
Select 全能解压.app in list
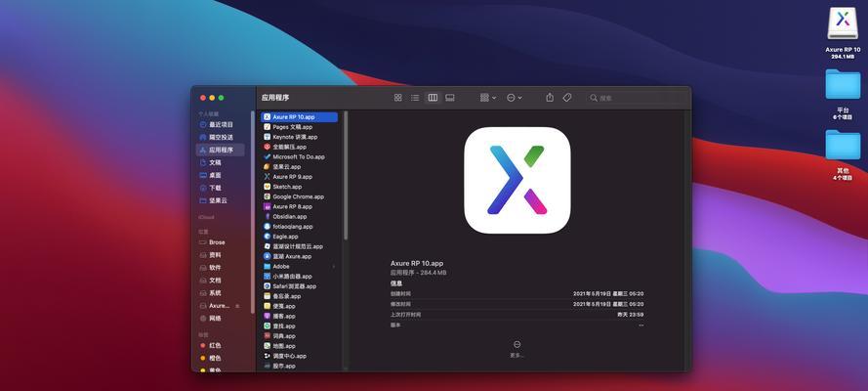pos(300,147)
